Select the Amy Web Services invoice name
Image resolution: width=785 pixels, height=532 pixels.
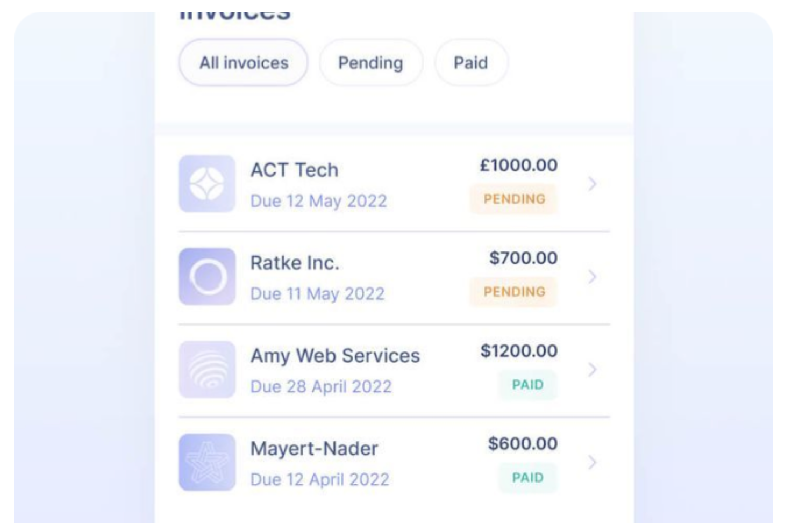pyautogui.click(x=335, y=356)
